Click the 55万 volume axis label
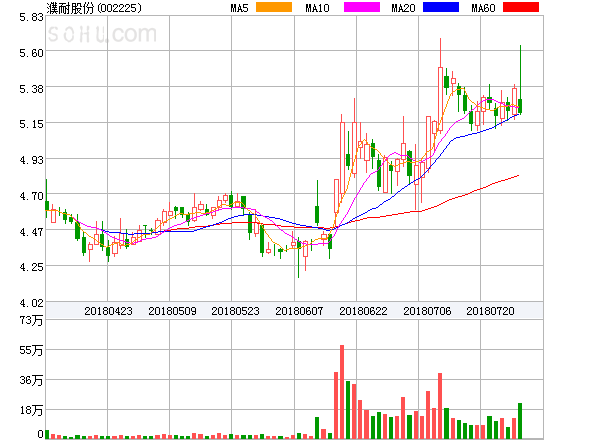Screen dimensions: 600x440 pyautogui.click(x=31, y=350)
